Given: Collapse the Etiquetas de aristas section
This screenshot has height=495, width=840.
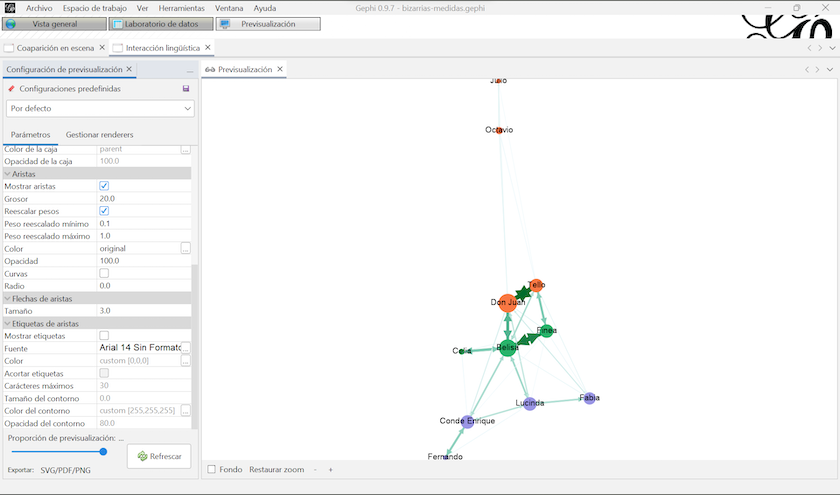Looking at the screenshot, I should point(7,323).
